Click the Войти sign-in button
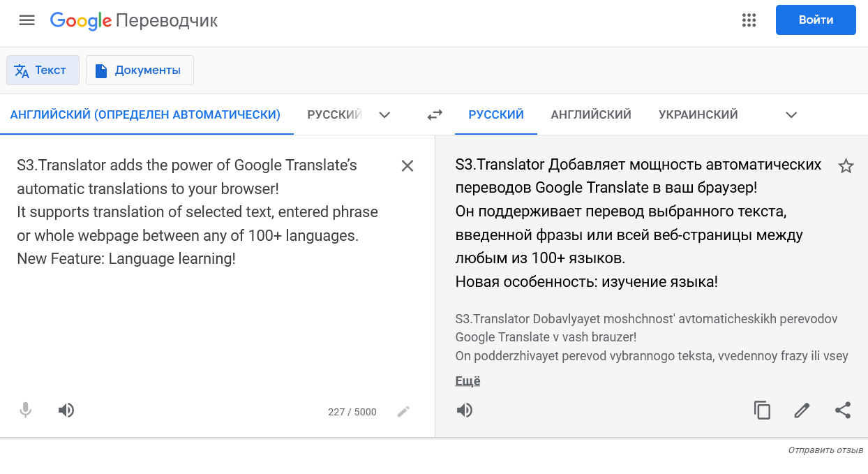Screen dimensions: 868x474 [816, 20]
